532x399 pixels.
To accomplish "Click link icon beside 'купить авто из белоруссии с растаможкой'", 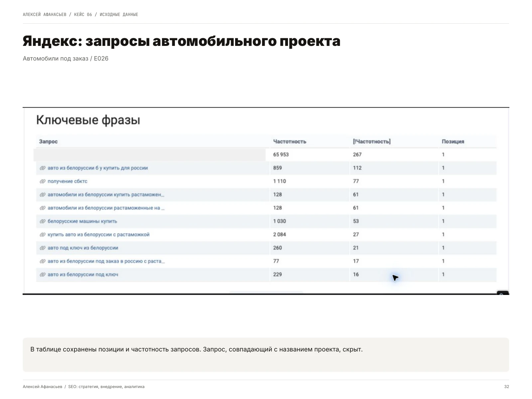I will coord(42,234).
